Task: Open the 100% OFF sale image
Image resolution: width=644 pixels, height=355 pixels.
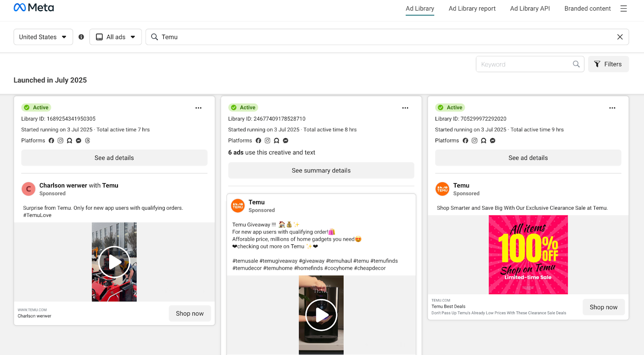Action: pos(528,255)
